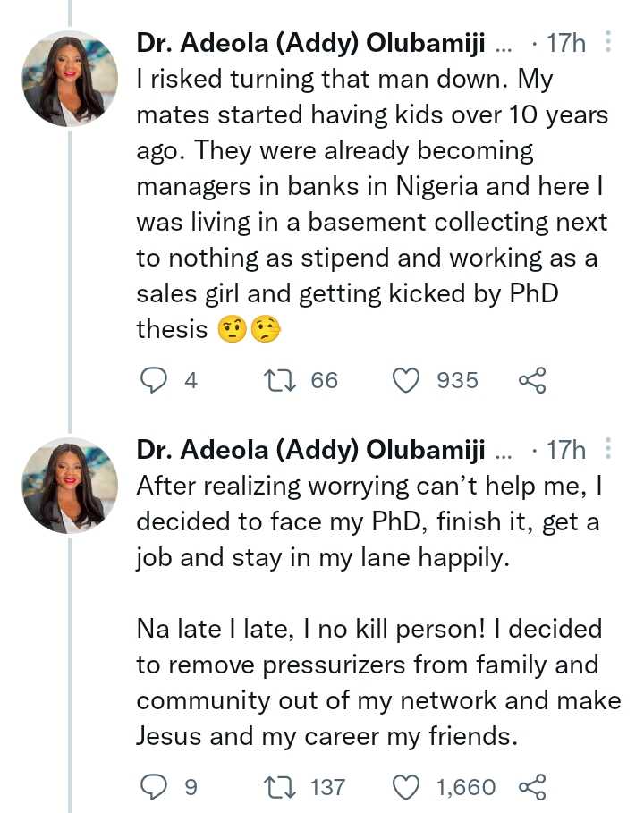Image resolution: width=644 pixels, height=813 pixels.
Task: Like the tweet with 935 likes
Action: tap(407, 380)
